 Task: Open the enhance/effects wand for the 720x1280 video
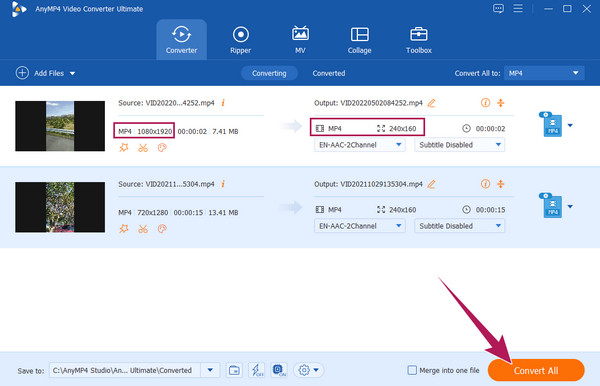click(124, 229)
